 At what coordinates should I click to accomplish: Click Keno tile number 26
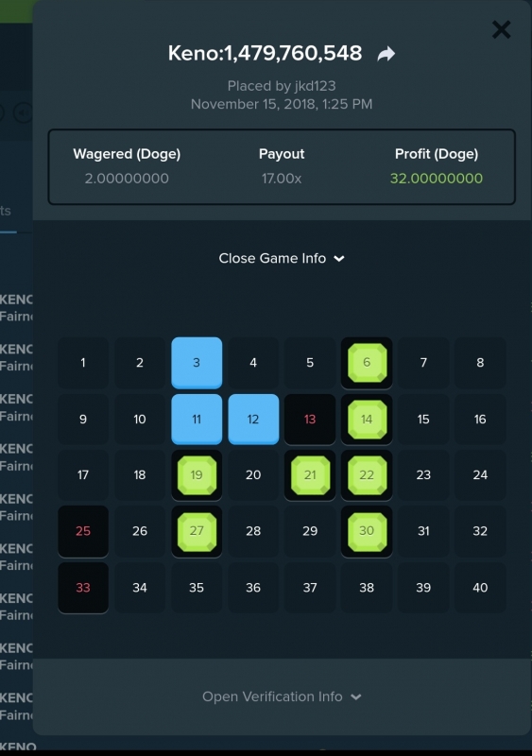coord(140,531)
